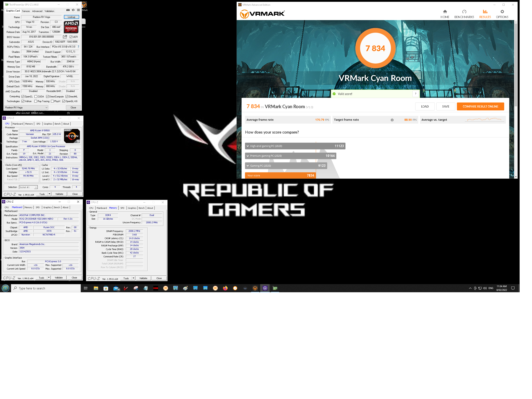Open Firefox from taskbar
The image size is (532, 399).
pyautogui.click(x=225, y=288)
